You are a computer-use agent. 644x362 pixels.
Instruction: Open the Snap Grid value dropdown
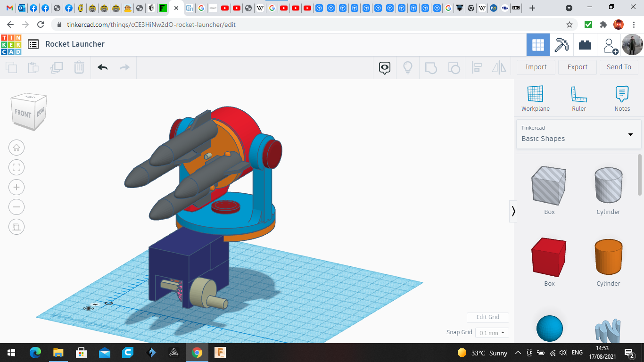tap(492, 333)
